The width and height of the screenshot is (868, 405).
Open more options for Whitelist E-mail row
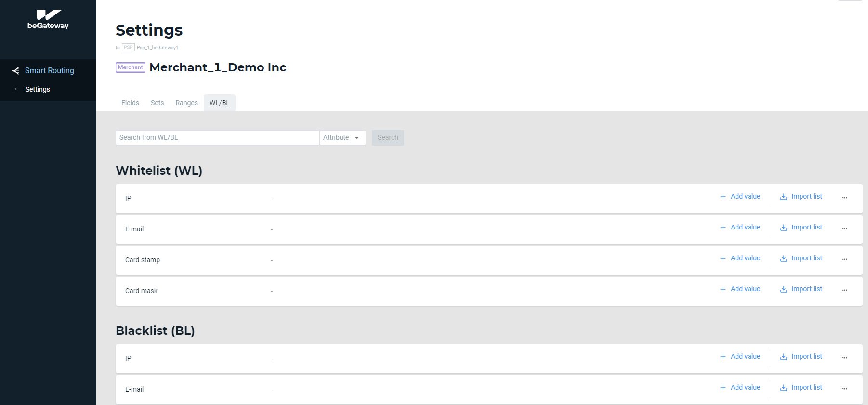(844, 229)
